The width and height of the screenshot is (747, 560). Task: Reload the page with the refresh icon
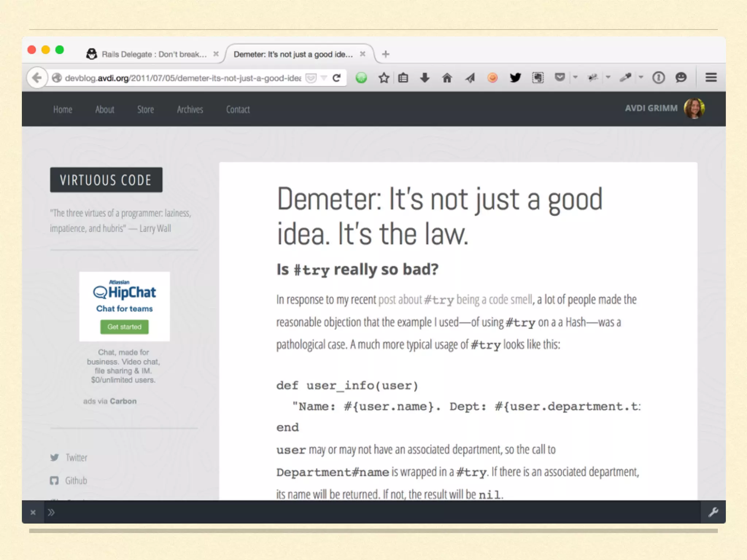pos(337,78)
